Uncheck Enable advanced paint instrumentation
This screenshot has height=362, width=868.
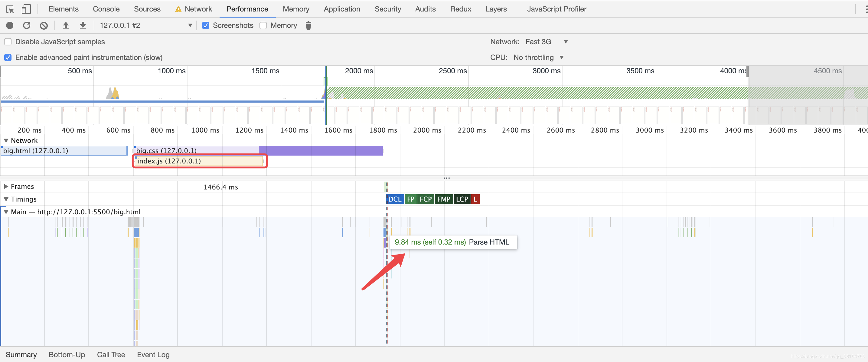8,57
